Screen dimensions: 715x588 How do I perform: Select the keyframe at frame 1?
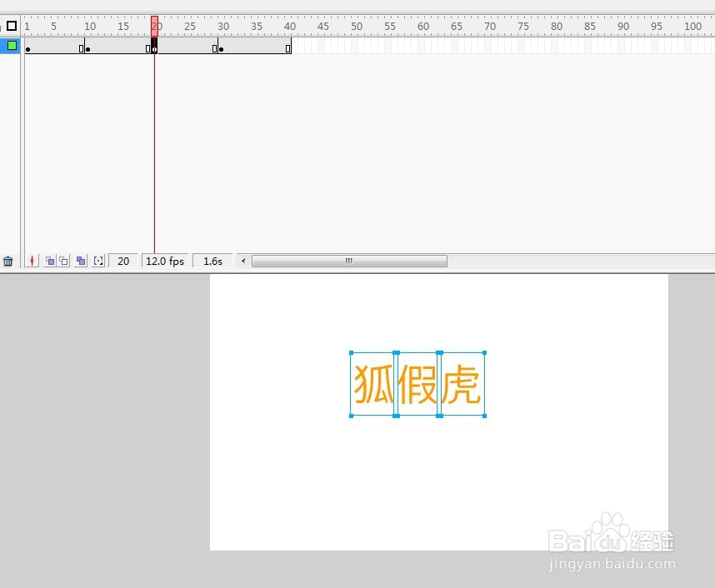point(27,47)
